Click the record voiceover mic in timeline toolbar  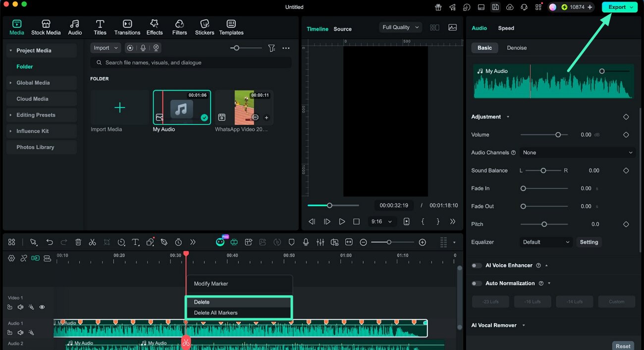click(x=306, y=242)
